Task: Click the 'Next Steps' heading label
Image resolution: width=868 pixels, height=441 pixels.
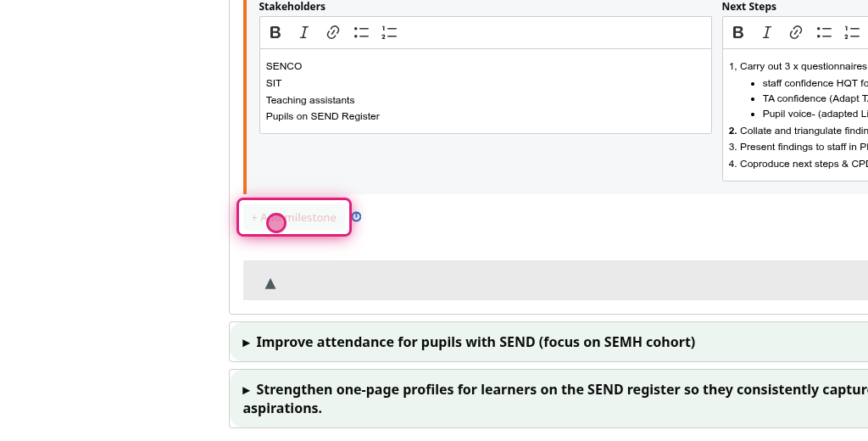Action: click(x=749, y=7)
